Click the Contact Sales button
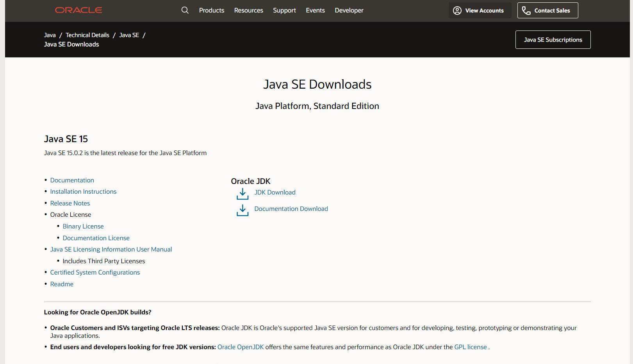This screenshot has width=633, height=364. (548, 11)
